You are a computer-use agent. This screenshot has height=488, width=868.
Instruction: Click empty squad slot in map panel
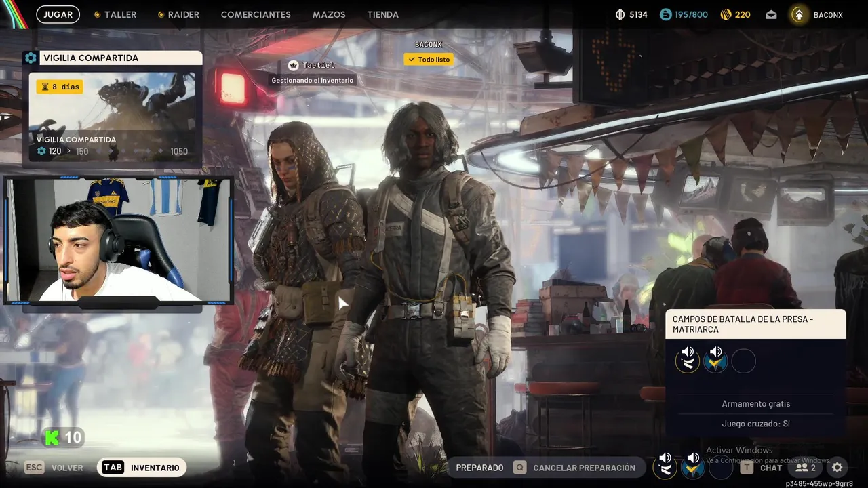[743, 361]
